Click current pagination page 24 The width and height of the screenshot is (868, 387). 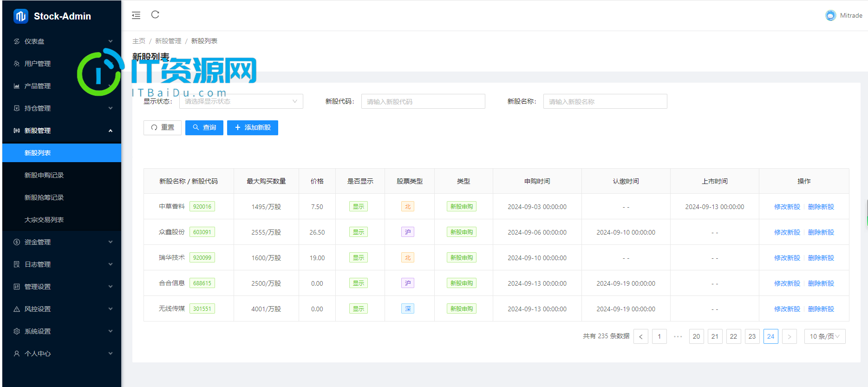(771, 336)
